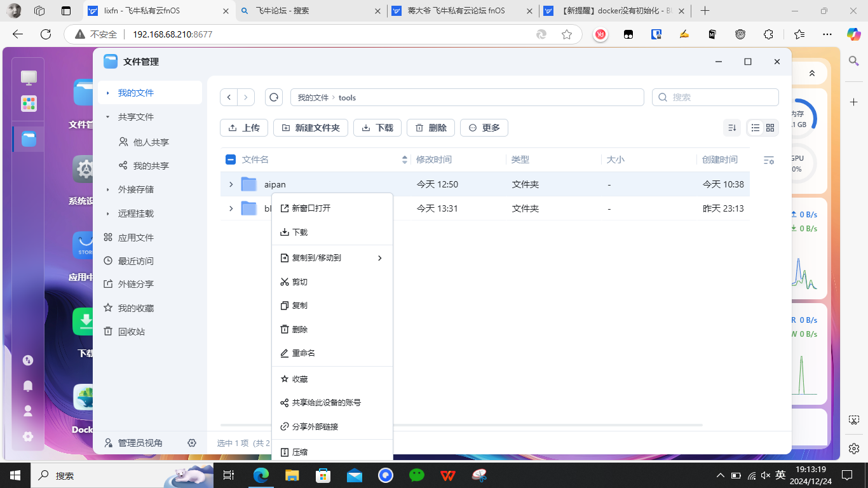
Task: Open Windows Start menu
Action: pos(15,475)
